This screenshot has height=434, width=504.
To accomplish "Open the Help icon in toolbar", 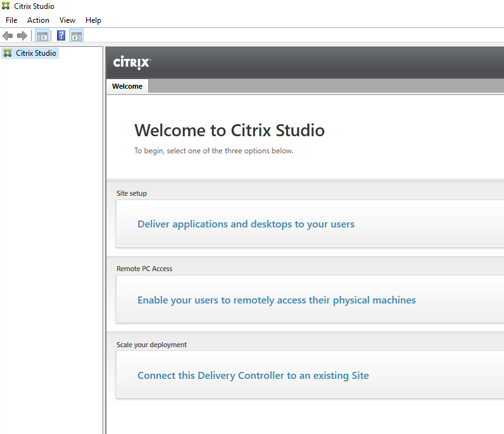I will 61,35.
